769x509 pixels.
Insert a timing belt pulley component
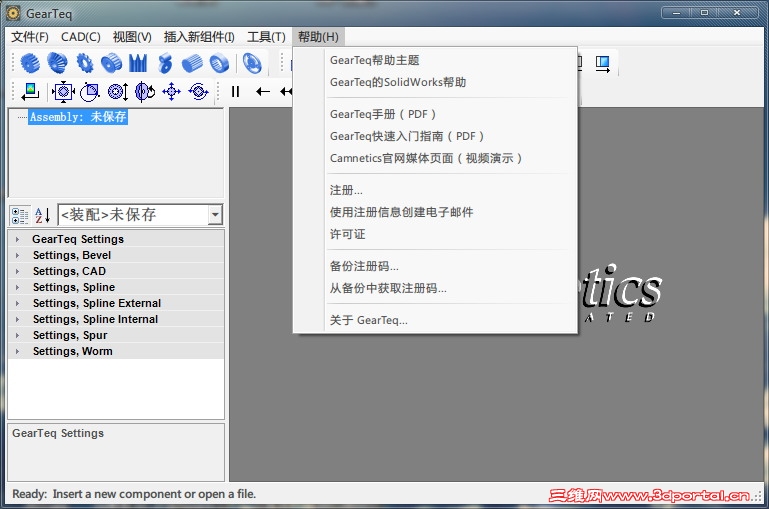point(111,63)
